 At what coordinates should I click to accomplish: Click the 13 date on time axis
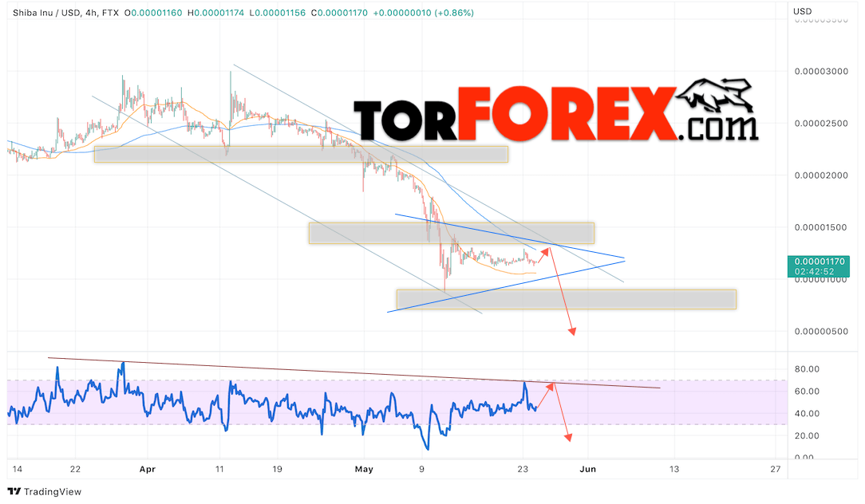click(x=674, y=469)
